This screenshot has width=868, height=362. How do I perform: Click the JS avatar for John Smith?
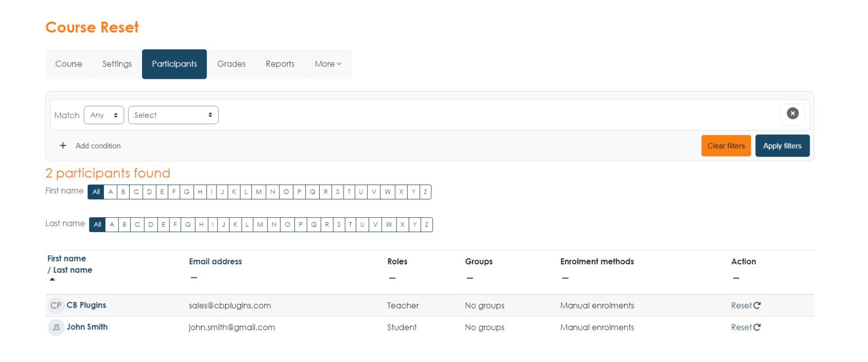pyautogui.click(x=56, y=327)
